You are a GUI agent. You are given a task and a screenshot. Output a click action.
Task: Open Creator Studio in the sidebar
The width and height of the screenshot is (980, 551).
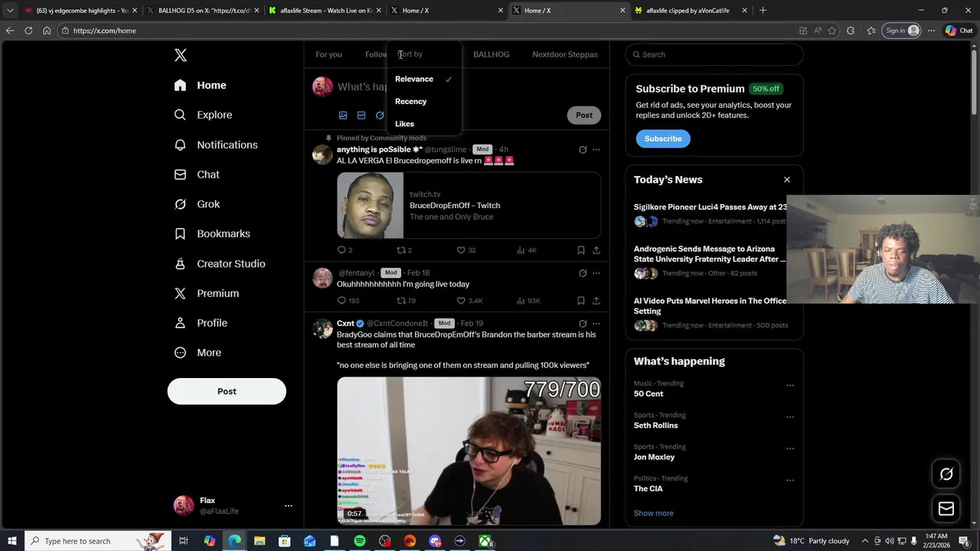pyautogui.click(x=220, y=263)
